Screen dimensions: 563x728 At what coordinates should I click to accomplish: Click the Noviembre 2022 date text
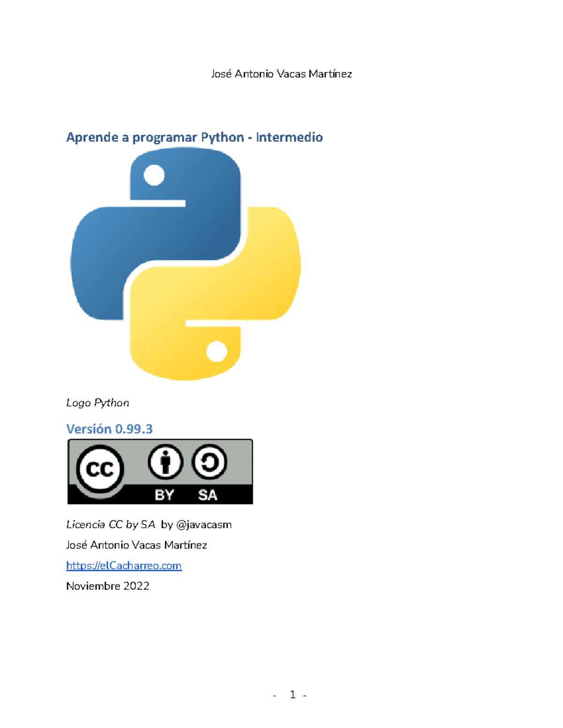pos(108,586)
